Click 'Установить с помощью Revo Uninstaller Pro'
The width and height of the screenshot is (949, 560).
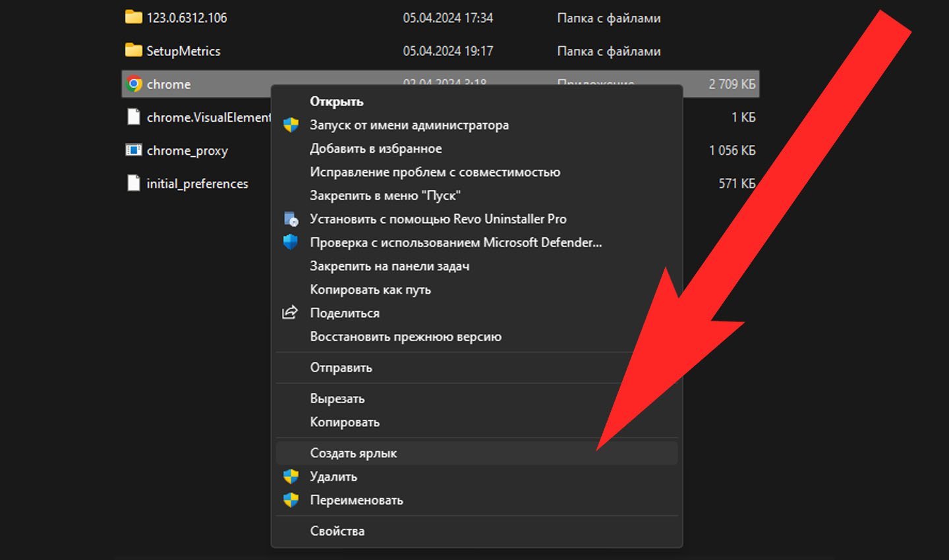pos(438,219)
